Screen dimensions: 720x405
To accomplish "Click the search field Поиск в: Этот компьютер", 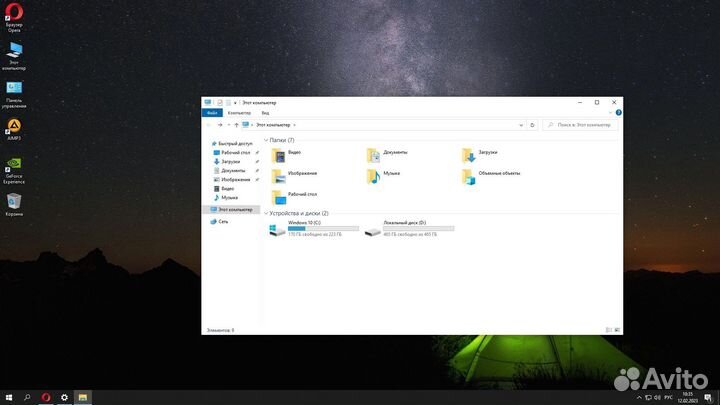I will point(580,125).
